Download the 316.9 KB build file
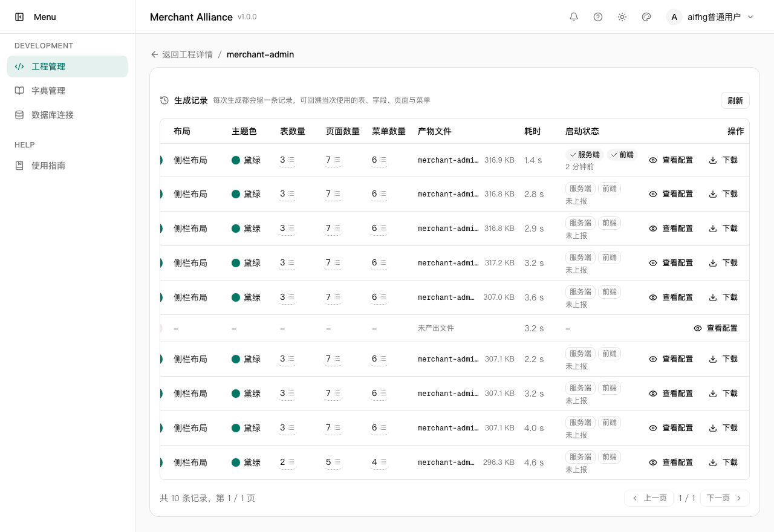 click(x=723, y=160)
